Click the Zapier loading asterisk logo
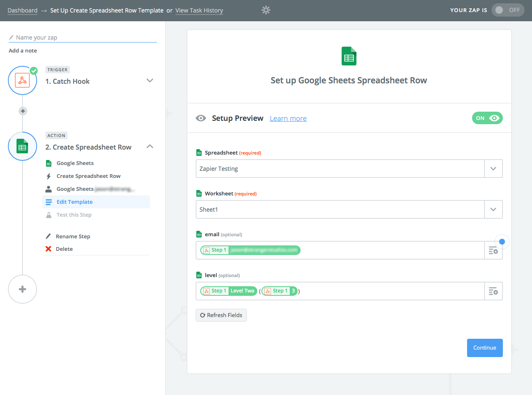The image size is (532, 395). click(266, 10)
